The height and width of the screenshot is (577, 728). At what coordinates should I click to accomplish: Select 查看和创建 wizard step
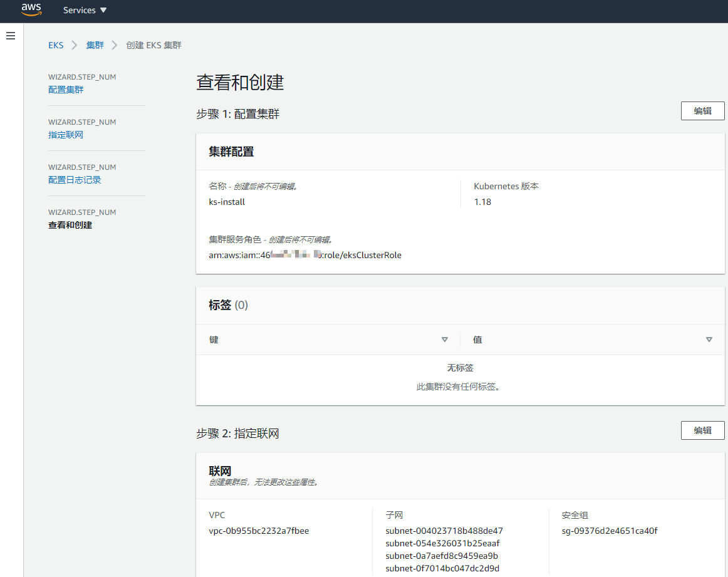pyautogui.click(x=70, y=225)
